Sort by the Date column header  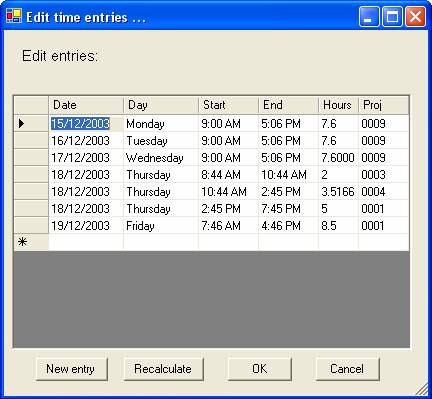[x=86, y=105]
